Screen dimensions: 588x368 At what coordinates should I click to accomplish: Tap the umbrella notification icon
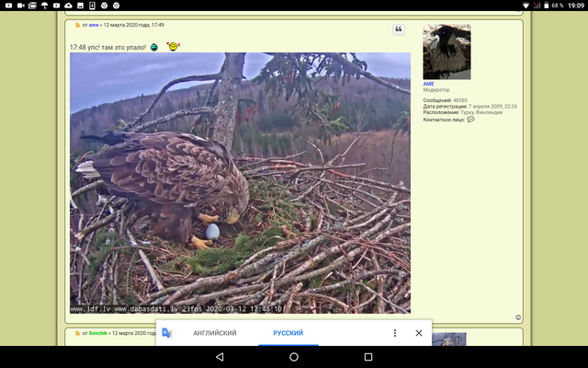coord(45,6)
